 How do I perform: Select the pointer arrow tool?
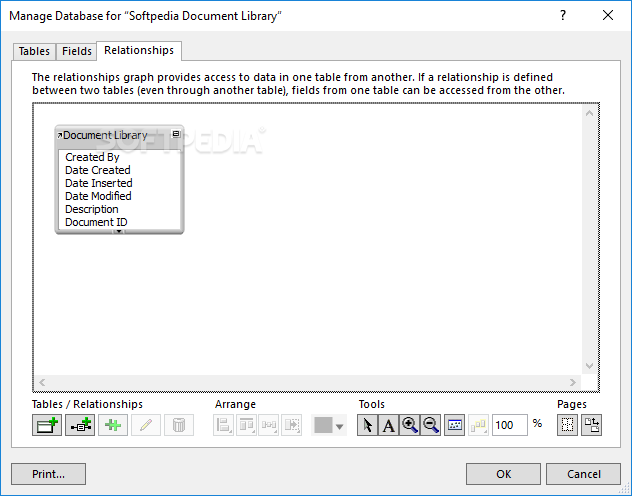pyautogui.click(x=367, y=425)
